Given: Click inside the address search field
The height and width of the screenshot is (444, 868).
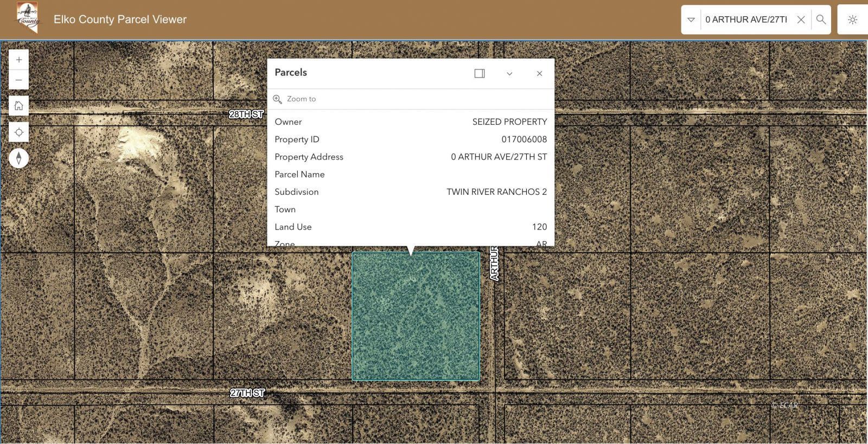Looking at the screenshot, I should pos(746,20).
